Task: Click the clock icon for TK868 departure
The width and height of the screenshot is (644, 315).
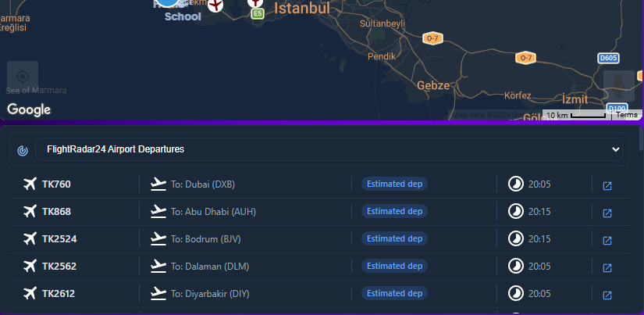Action: click(516, 211)
